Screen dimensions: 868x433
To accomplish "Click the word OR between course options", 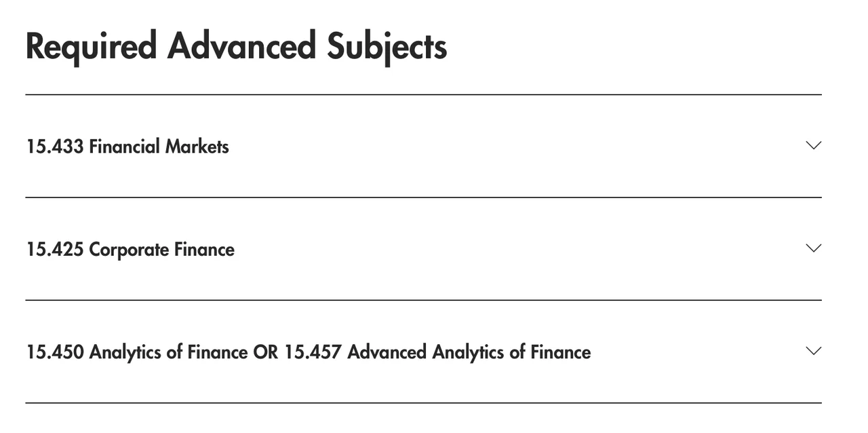I will click(265, 352).
